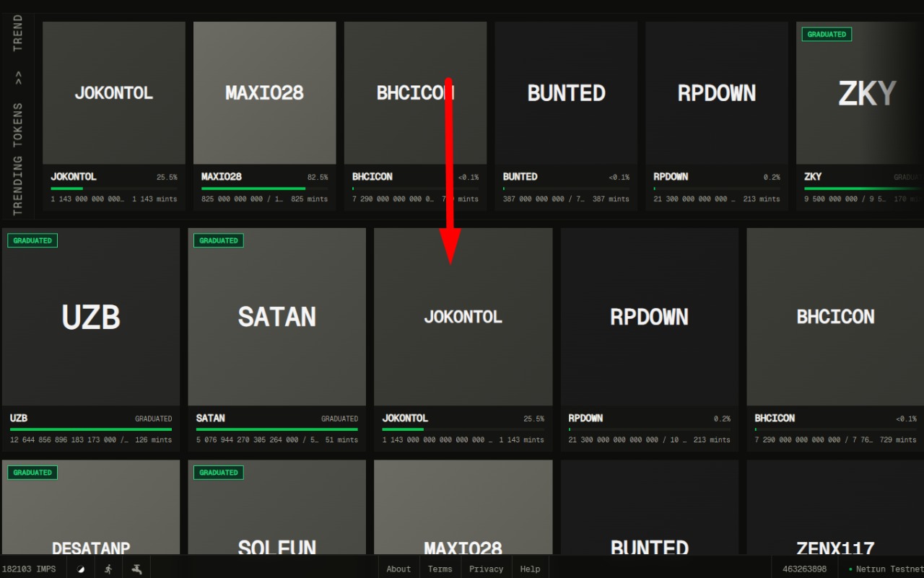This screenshot has height=578, width=924.
Task: Open the DESATANP token artwork
Action: pos(91,507)
